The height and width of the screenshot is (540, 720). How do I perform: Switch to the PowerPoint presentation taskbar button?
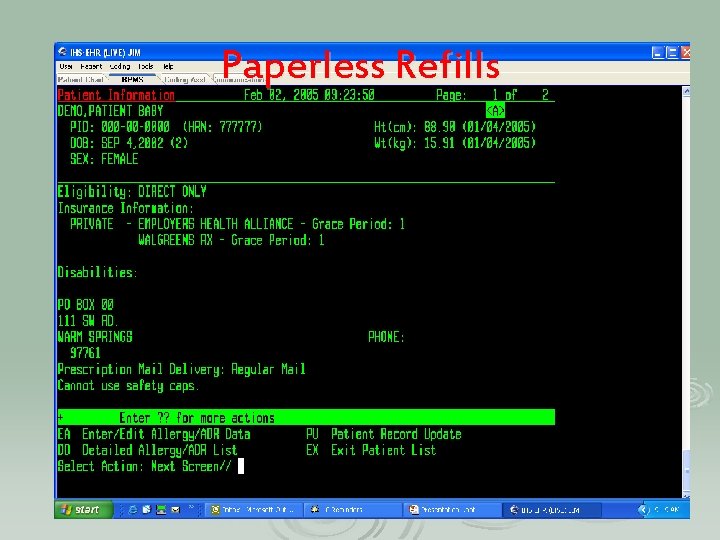coord(452,510)
